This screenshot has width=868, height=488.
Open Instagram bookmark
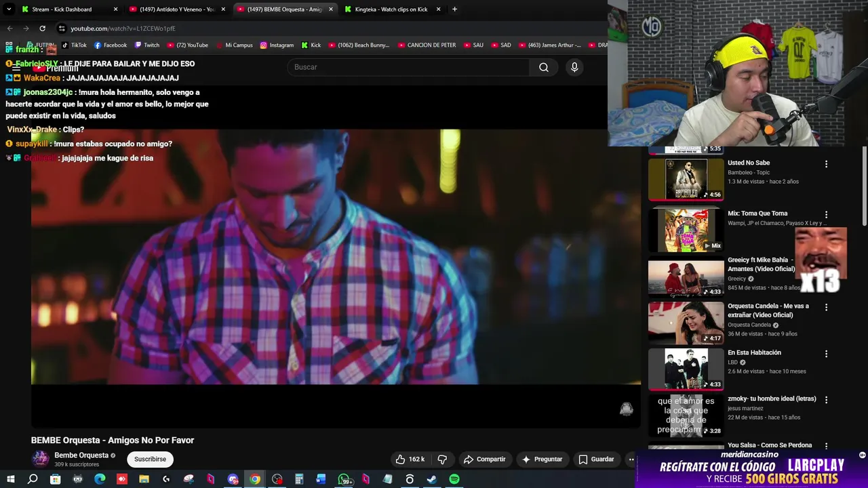pos(277,45)
